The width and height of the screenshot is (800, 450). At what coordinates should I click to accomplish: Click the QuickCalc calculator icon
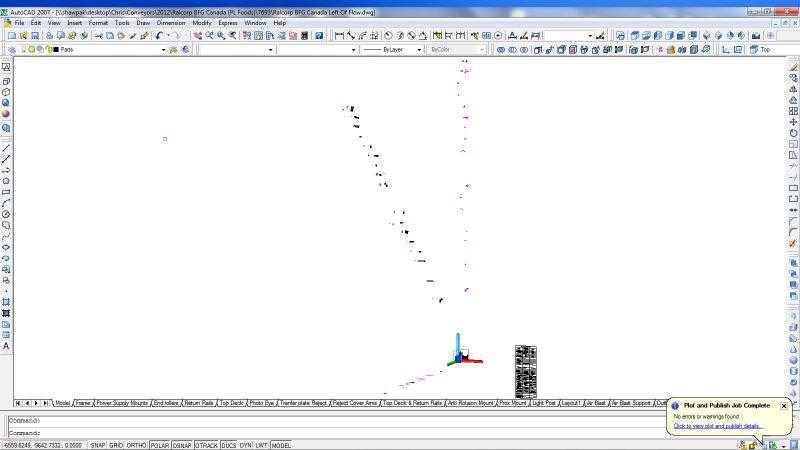pyautogui.click(x=305, y=35)
